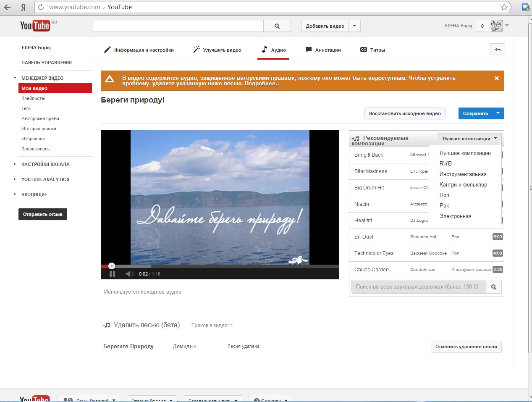The height and width of the screenshot is (402, 532).
Task: Choose Инструментальная genre
Action: tap(463, 174)
